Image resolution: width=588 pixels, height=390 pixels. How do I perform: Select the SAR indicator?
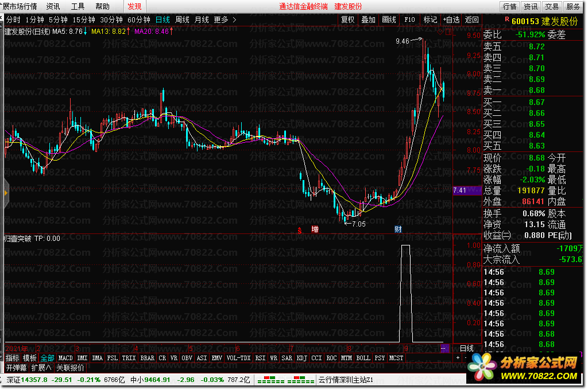[x=287, y=358]
